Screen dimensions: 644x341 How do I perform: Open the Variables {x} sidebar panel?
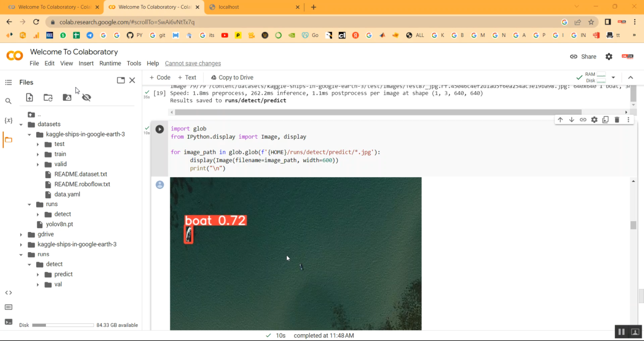pyautogui.click(x=8, y=120)
